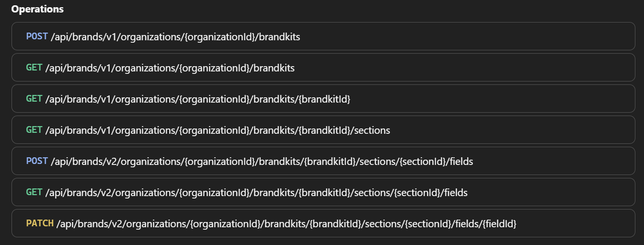Image resolution: width=644 pixels, height=245 pixels.
Task: Select the GET badge of the v2 fields endpoint
Action: tap(34, 192)
